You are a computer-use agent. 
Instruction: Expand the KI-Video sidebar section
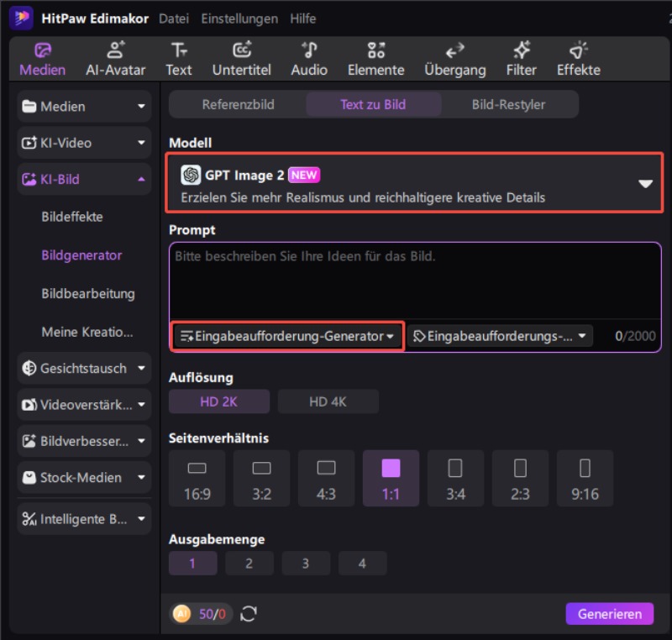pos(84,143)
